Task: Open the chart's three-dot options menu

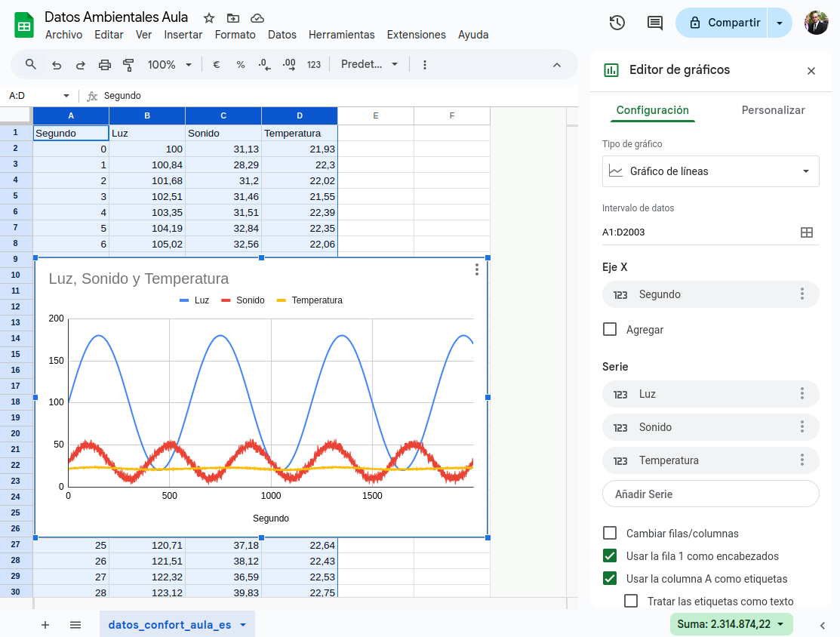Action: pos(476,269)
